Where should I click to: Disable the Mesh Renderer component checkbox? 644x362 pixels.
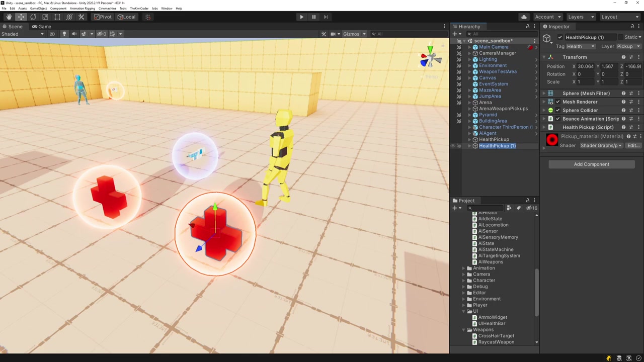557,102
